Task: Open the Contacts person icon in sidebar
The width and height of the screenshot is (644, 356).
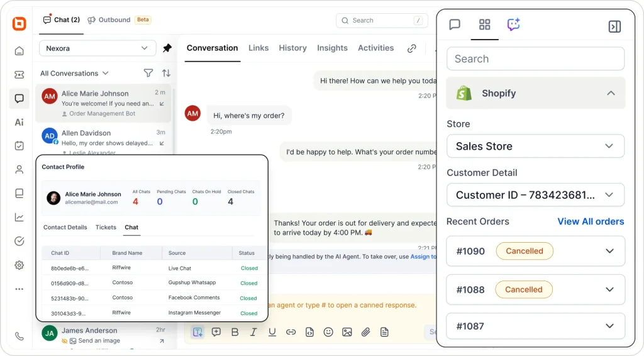Action: 19,170
